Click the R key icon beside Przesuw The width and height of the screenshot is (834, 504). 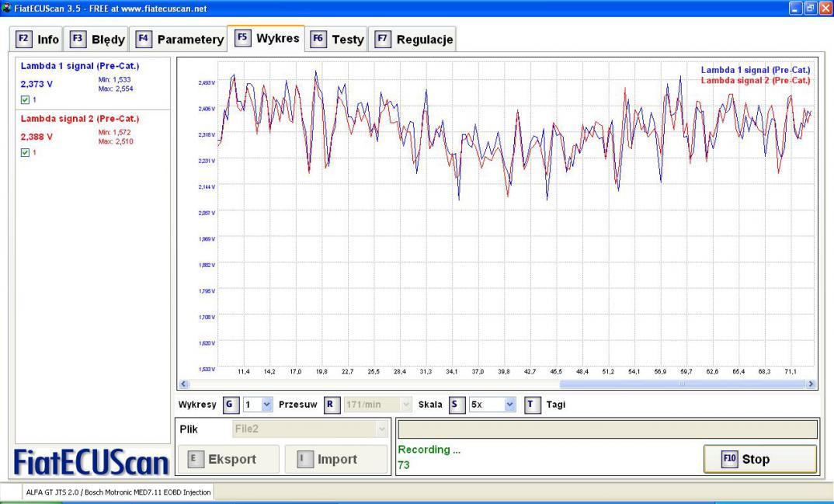coord(330,405)
